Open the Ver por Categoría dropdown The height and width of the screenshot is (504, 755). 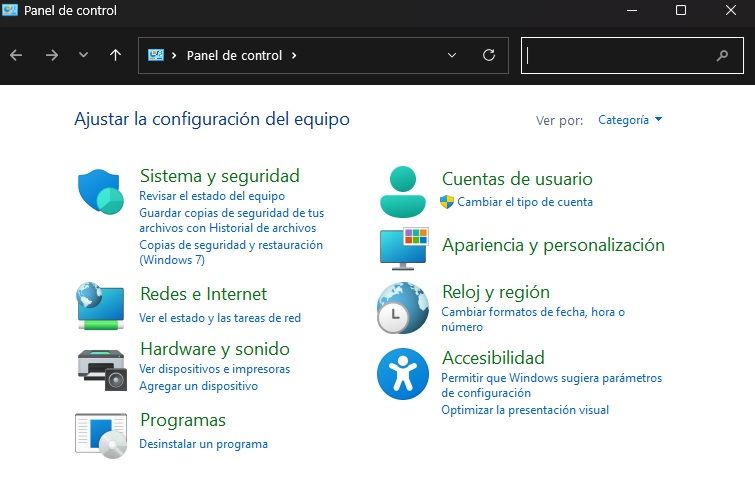(630, 120)
